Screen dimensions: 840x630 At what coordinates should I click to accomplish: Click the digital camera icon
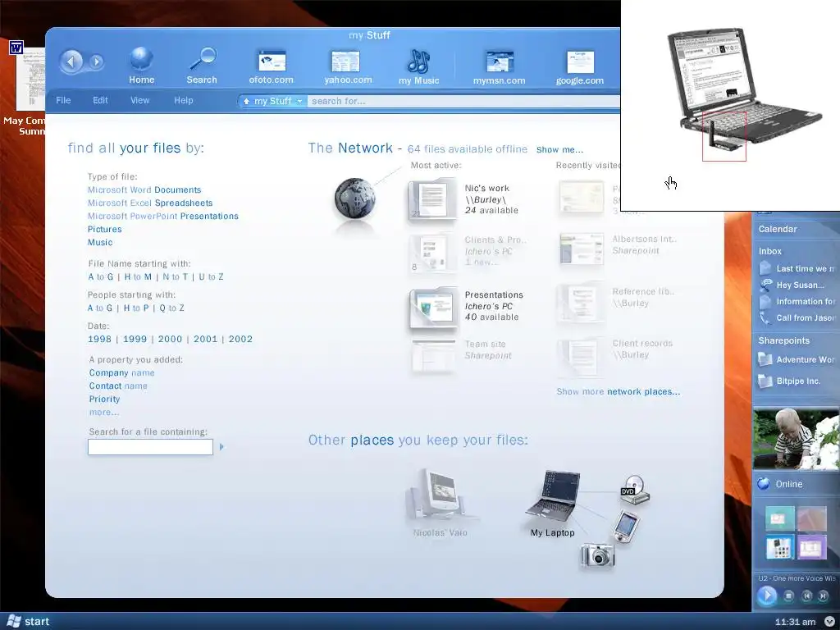[x=597, y=555]
